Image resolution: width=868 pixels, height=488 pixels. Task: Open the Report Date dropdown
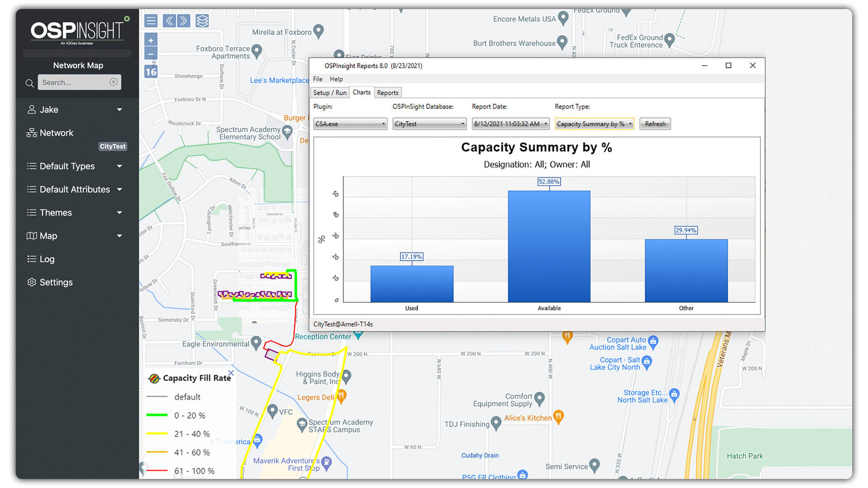[510, 124]
